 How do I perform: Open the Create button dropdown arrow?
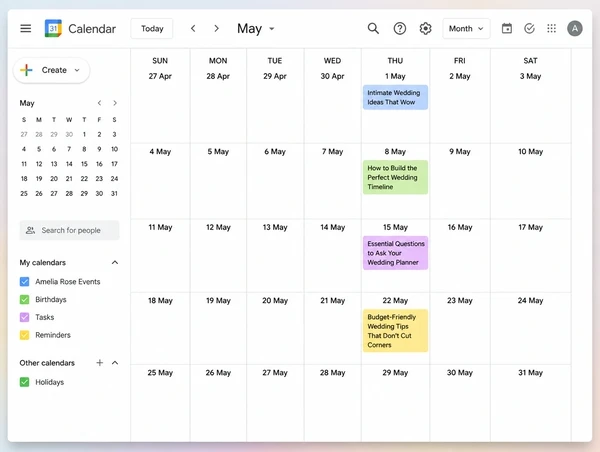coord(77,70)
